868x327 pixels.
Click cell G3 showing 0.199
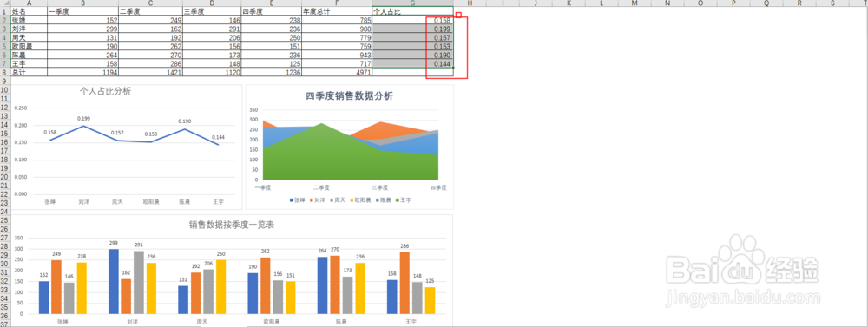click(413, 29)
